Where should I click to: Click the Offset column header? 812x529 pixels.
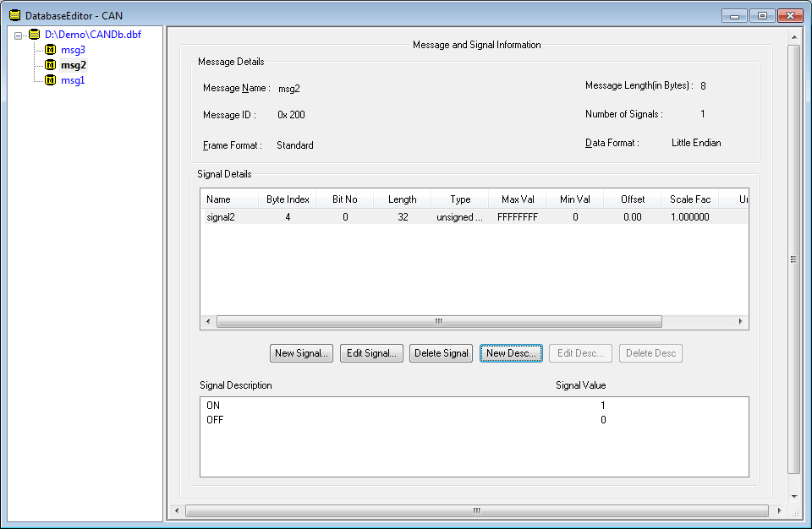point(633,199)
